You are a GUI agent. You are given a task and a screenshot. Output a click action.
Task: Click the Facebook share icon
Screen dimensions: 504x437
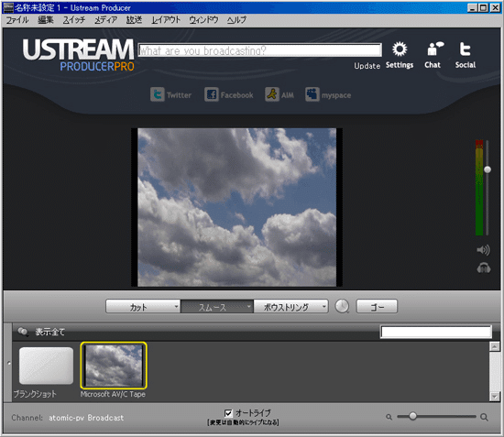click(211, 94)
